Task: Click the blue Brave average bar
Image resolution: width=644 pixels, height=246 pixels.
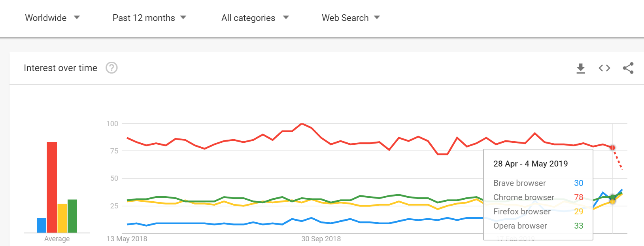Action: [42, 225]
